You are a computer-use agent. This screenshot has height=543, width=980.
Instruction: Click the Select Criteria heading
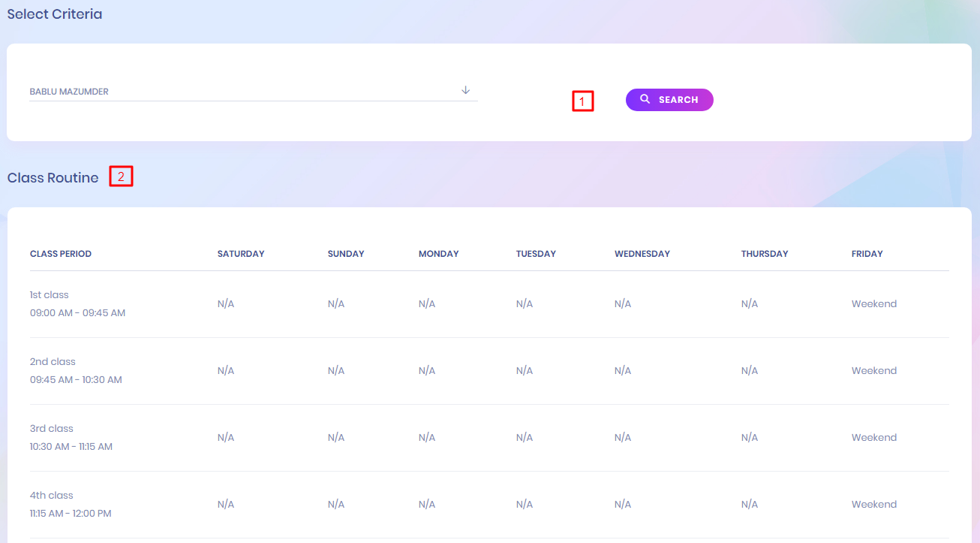pyautogui.click(x=55, y=14)
